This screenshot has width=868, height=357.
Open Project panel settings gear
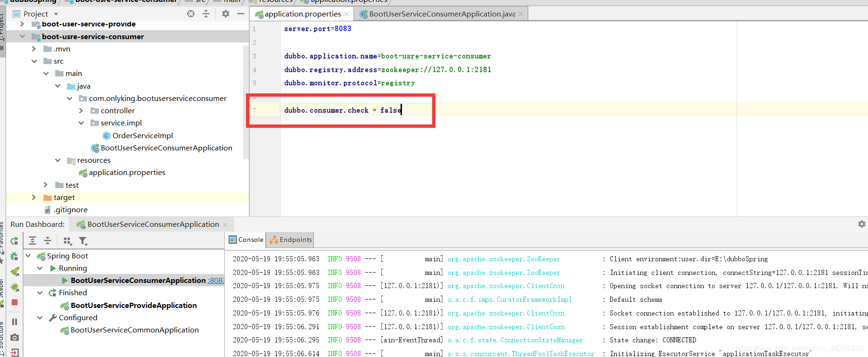coord(226,14)
